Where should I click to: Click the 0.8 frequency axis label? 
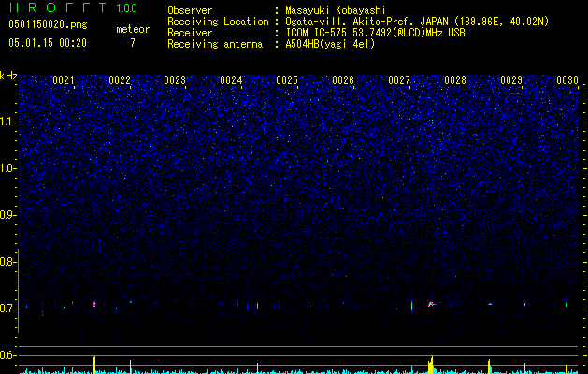7,262
